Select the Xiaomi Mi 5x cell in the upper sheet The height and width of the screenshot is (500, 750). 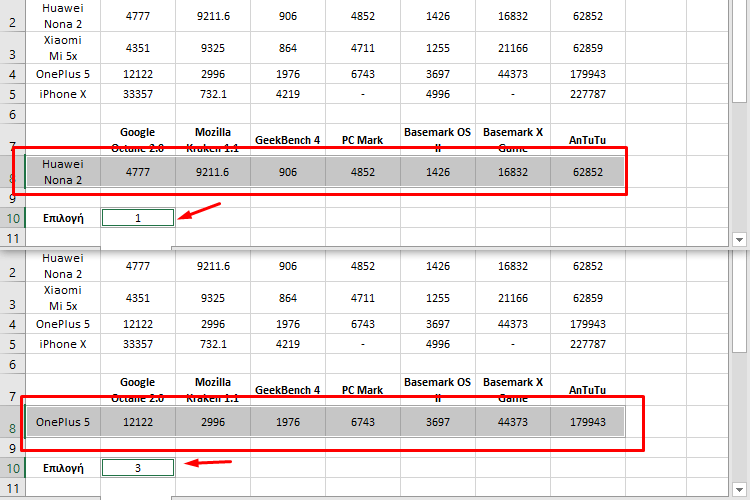pos(63,48)
